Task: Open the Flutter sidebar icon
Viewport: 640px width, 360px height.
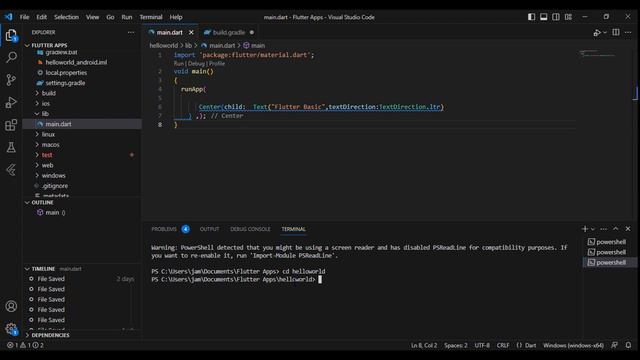Action: coord(11,170)
